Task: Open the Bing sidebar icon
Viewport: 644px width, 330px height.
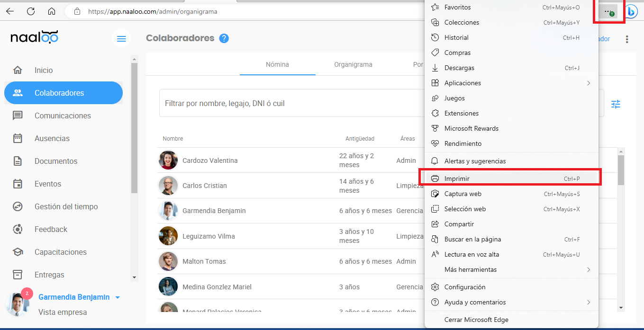Action: tap(631, 11)
